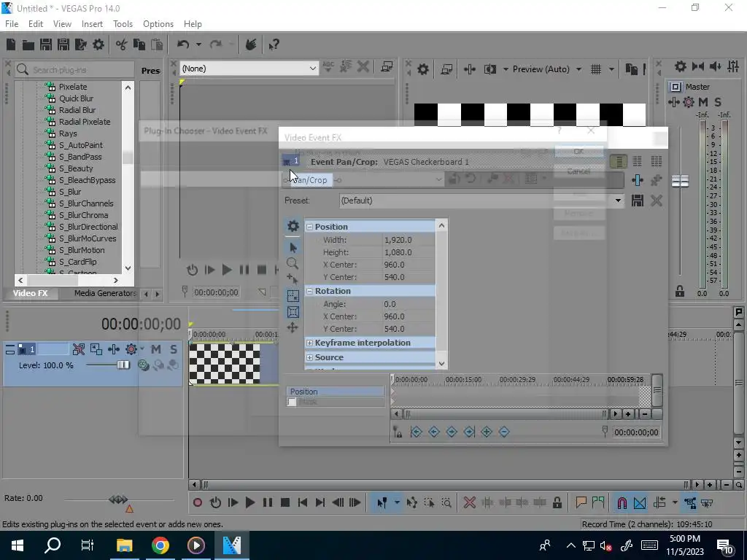Select the Zoom edit tool in bottom toolbar
747x560 pixels.
[x=446, y=503]
